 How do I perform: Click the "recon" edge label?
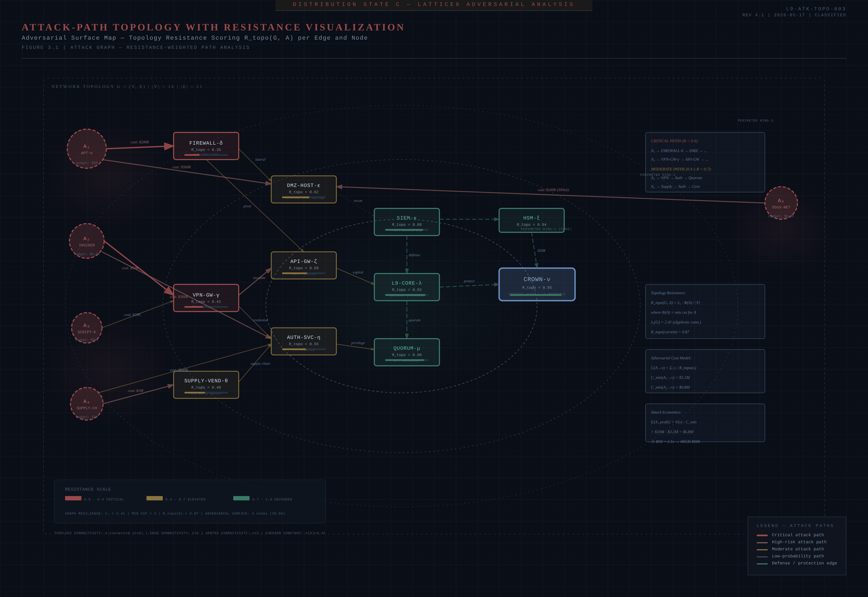click(x=358, y=201)
